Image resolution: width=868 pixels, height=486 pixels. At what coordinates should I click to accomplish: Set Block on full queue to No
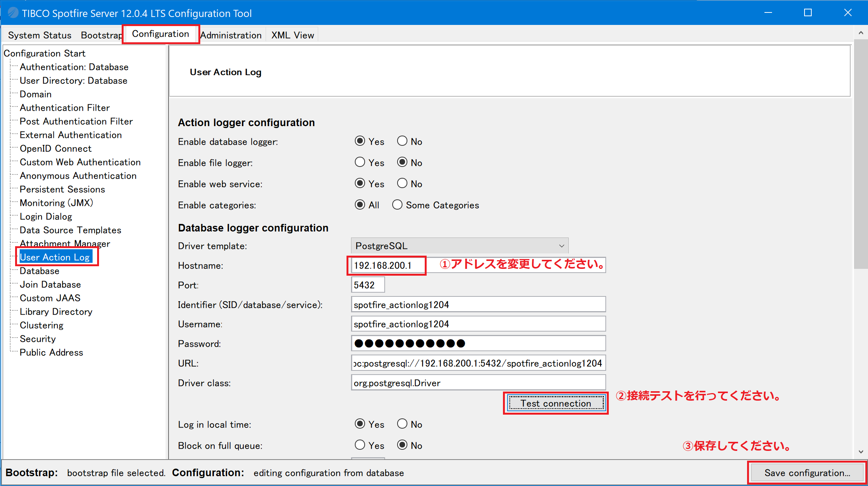pos(402,445)
